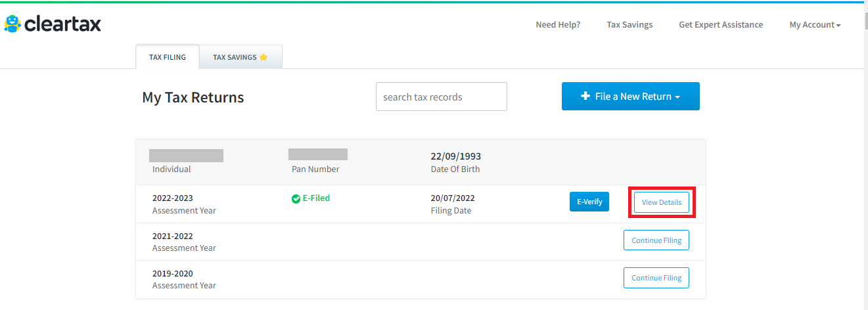868x310 pixels.
Task: Continue Filing for 2019-2020 assessment year
Action: (x=656, y=278)
